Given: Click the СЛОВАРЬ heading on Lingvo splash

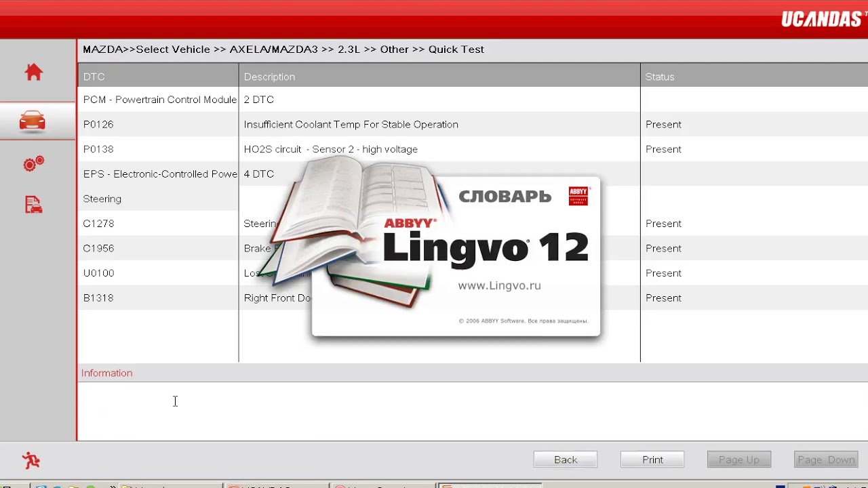Looking at the screenshot, I should [505, 197].
